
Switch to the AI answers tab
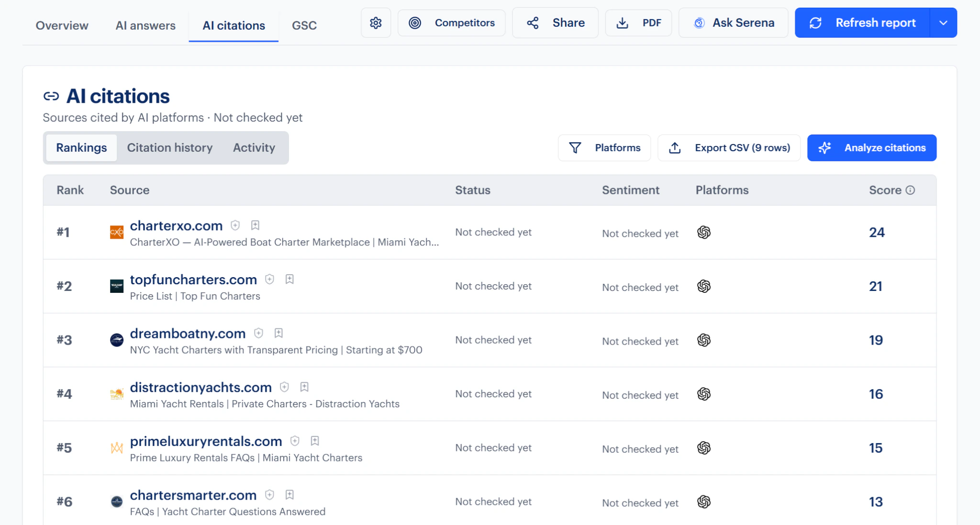145,25
